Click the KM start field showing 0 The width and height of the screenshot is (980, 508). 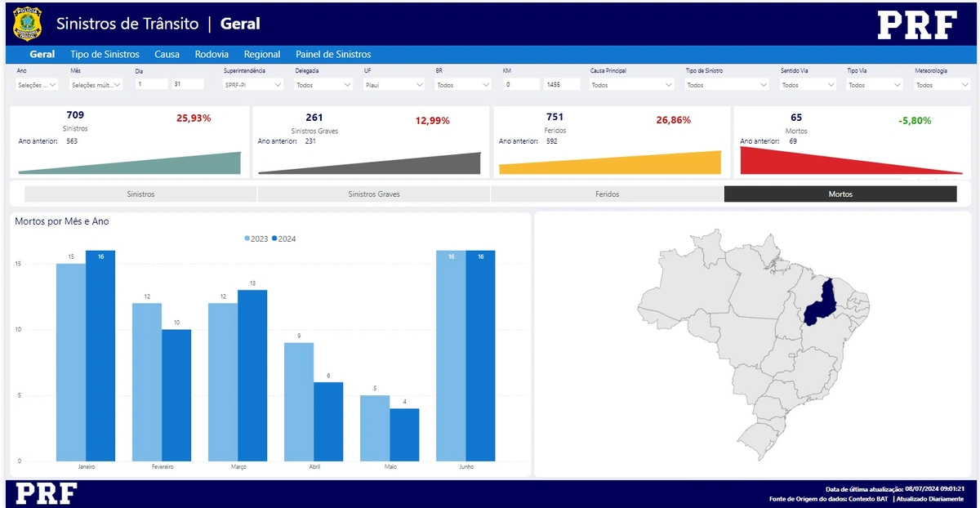(x=522, y=84)
